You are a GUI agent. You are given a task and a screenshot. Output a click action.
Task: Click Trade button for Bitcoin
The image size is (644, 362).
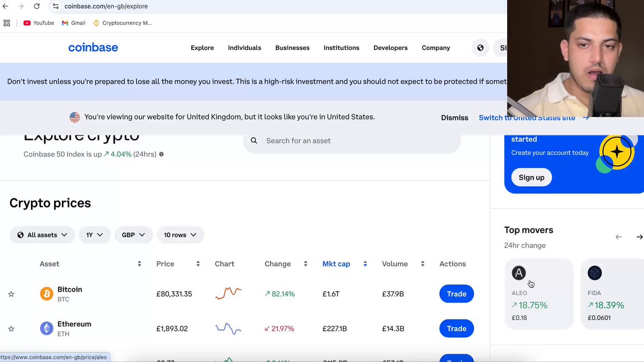(457, 294)
